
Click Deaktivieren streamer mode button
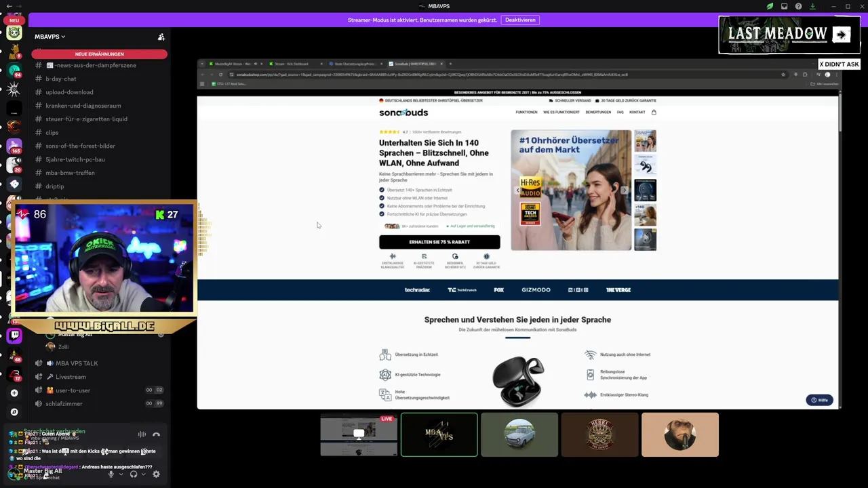coord(520,20)
